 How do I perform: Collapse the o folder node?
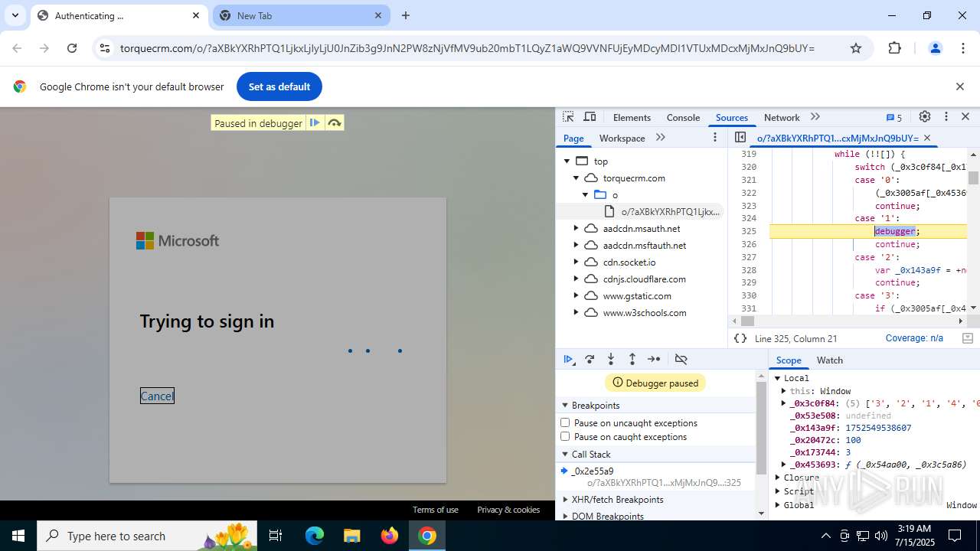[x=586, y=195]
